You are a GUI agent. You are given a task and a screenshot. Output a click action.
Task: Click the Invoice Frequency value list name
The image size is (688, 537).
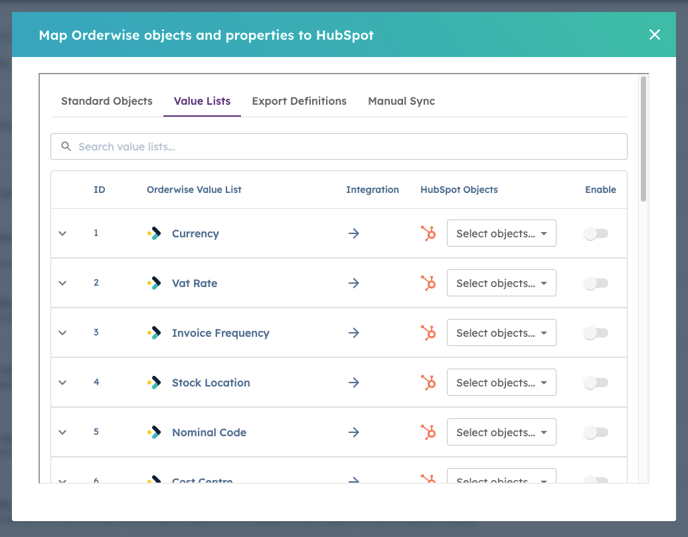221,333
